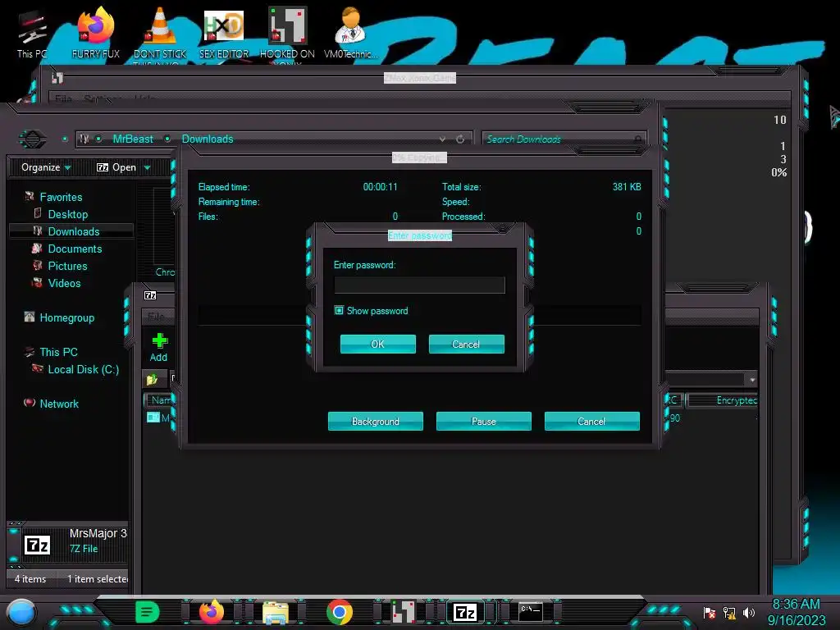Click the folder-up icon in 7-Zip window

pyautogui.click(x=152, y=379)
